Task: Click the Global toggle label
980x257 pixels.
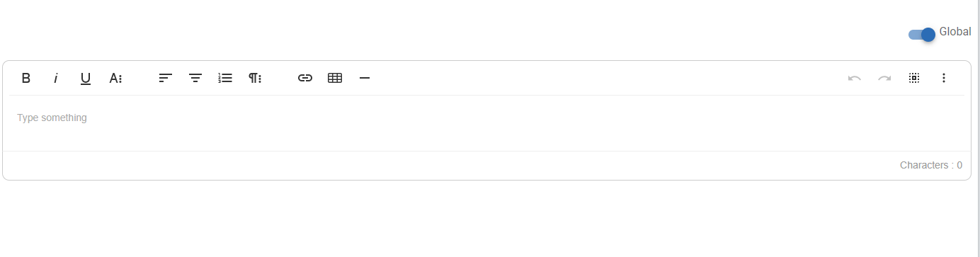Action: (955, 32)
